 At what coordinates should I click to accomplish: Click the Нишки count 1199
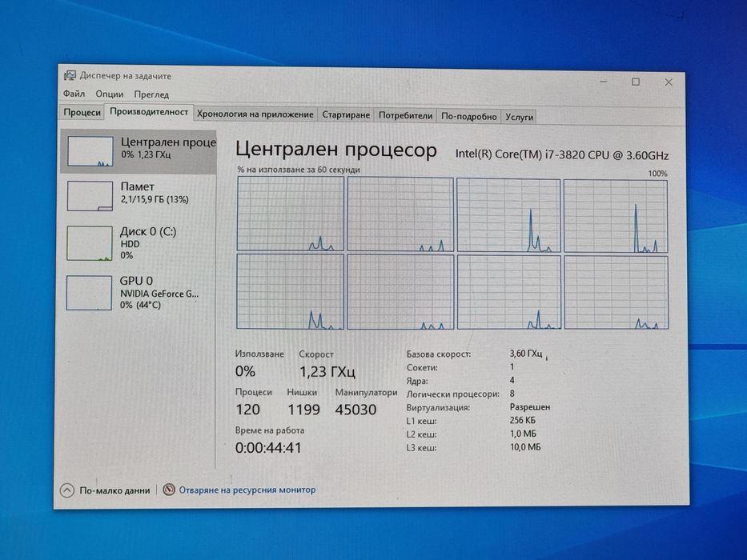(303, 410)
